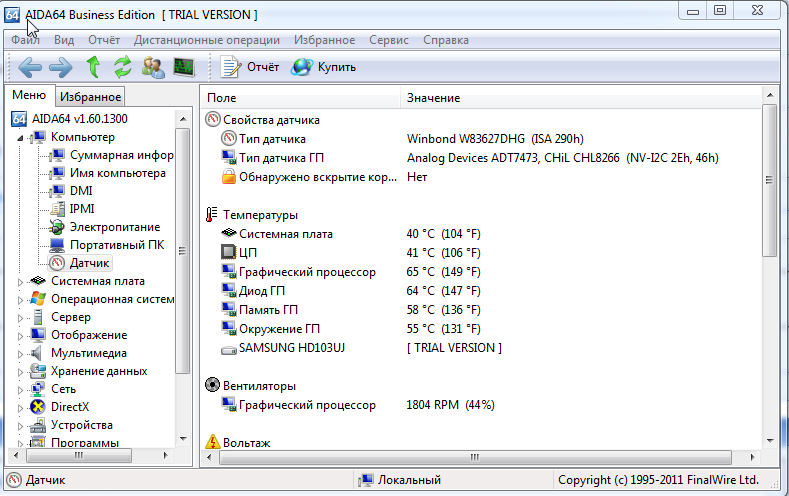Click the Температуры section header
The height and width of the screenshot is (496, 789).
tap(252, 215)
